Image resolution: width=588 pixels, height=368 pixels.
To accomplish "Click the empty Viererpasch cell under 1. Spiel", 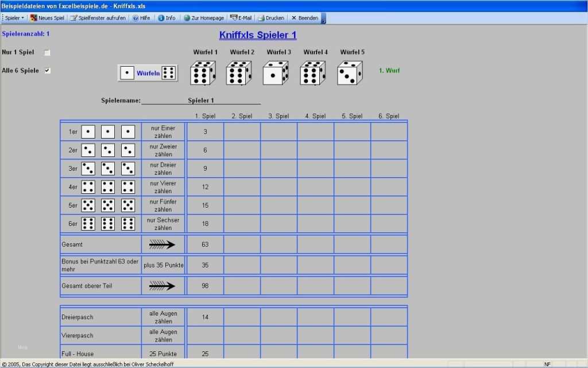I will click(x=205, y=335).
